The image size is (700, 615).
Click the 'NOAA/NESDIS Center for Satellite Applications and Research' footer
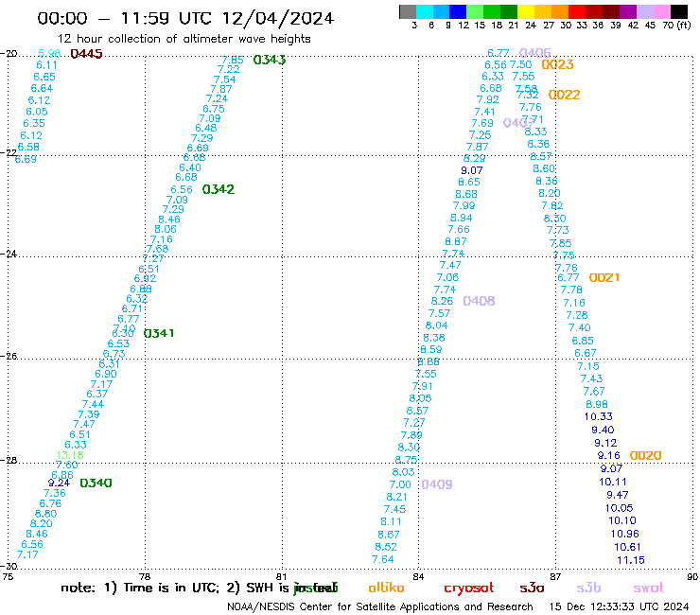coord(380,607)
